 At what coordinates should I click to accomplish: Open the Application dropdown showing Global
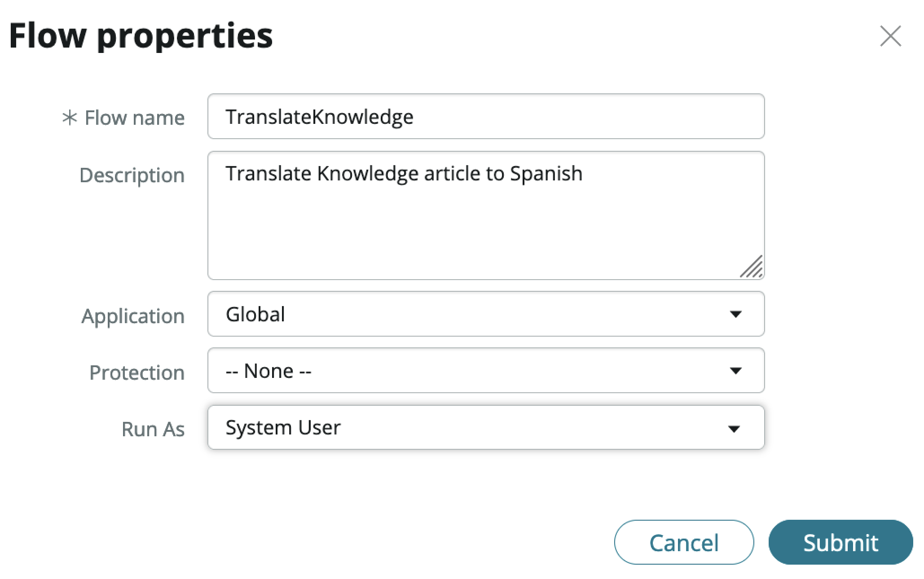point(485,314)
